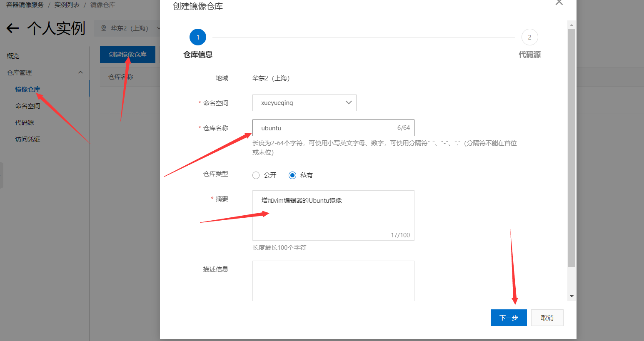Click 实例列表 breadcrumb link
Screen dimensions: 644x341
[x=67, y=5]
